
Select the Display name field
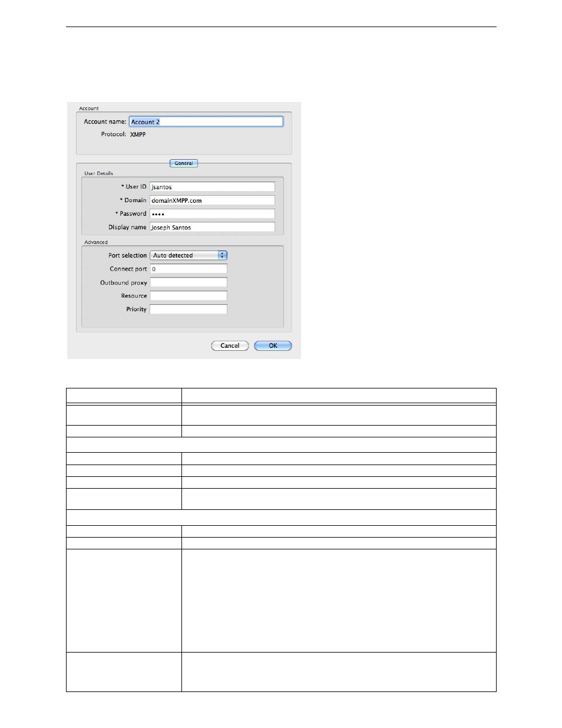pyautogui.click(x=211, y=228)
